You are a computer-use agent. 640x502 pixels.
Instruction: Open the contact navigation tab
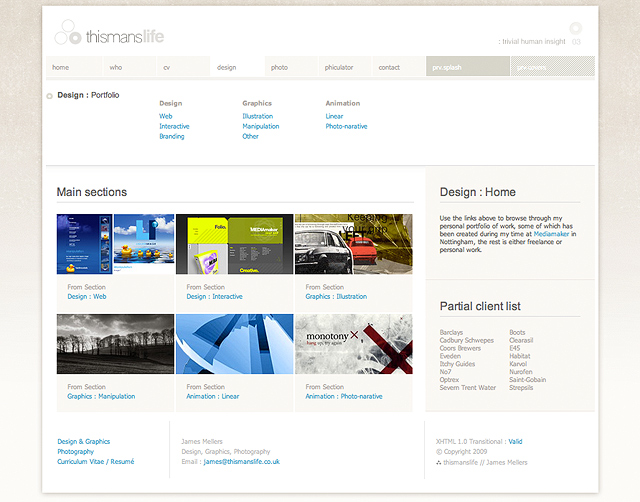click(399, 67)
